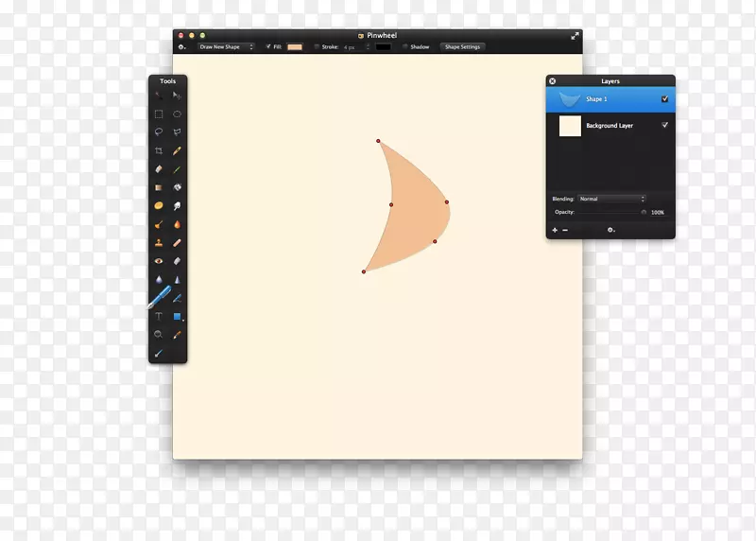The width and height of the screenshot is (756, 541).
Task: Select the Background Layer thumbnail
Action: tap(570, 126)
